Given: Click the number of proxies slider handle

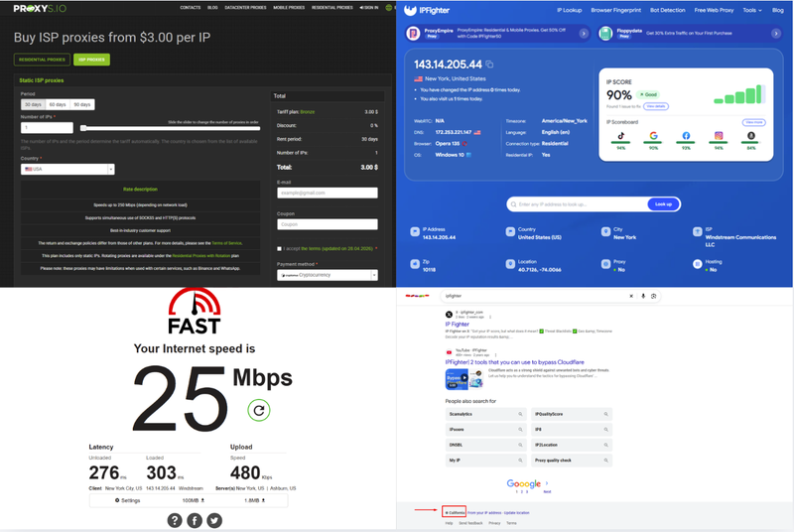Looking at the screenshot, I should (83, 128).
